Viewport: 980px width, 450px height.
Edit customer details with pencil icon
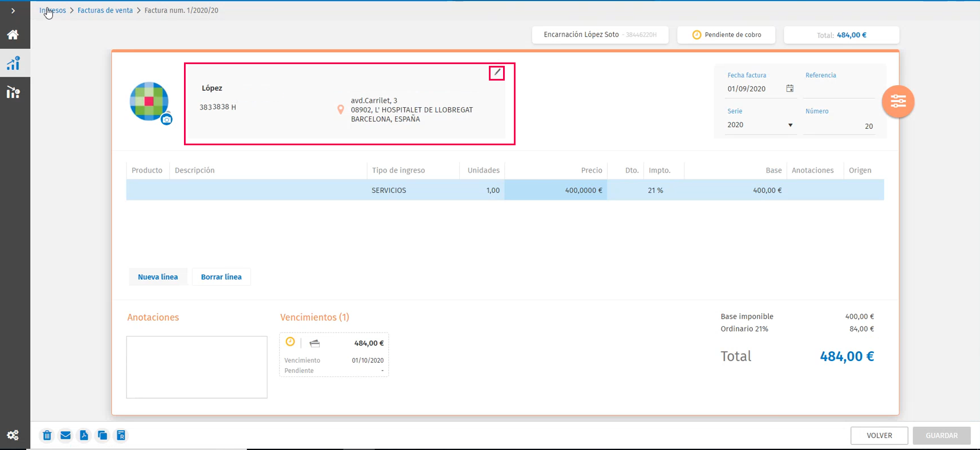pyautogui.click(x=497, y=73)
